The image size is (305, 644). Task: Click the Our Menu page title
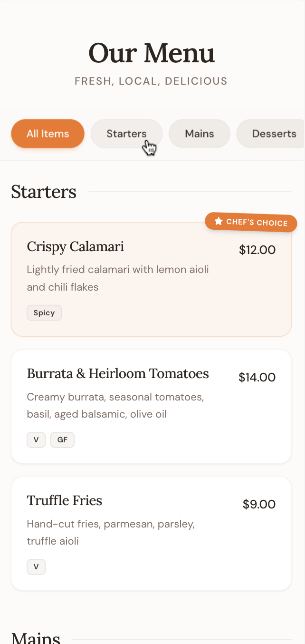[152, 53]
